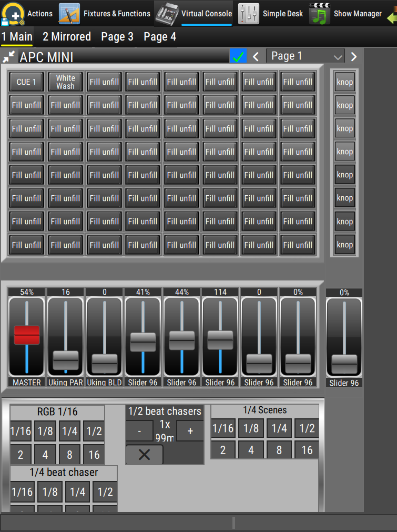Image resolution: width=397 pixels, height=532 pixels.
Task: Toggle the first knop button
Action: pos(345,82)
